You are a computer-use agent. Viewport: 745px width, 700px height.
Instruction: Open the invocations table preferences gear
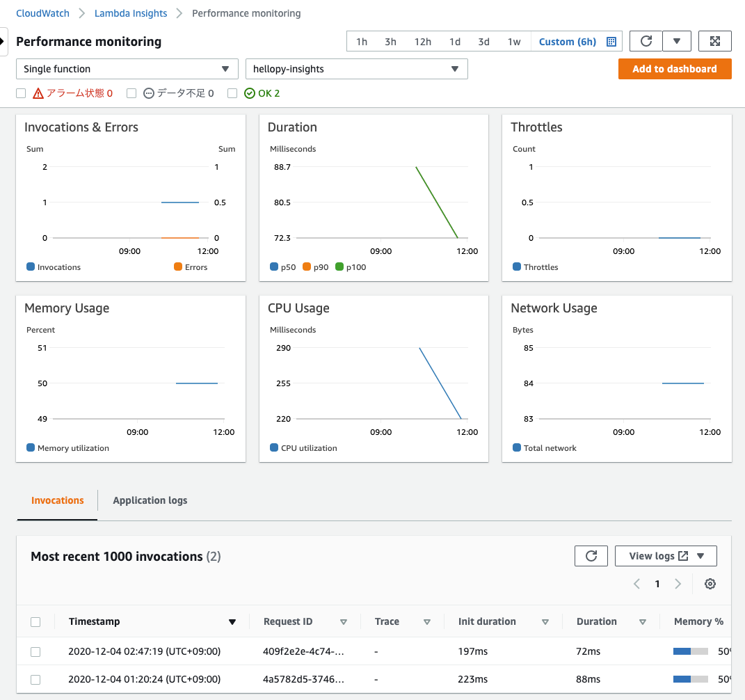pos(710,584)
